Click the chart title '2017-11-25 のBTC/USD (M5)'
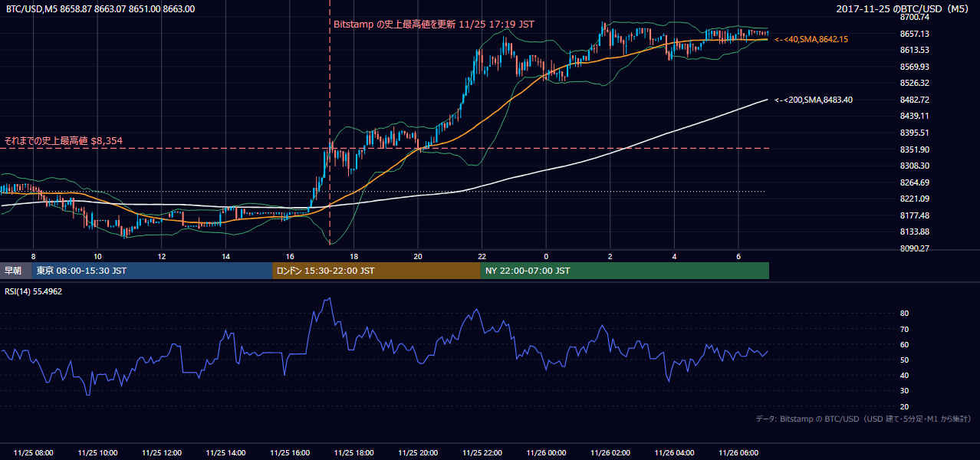Screen dimensions: 980x460 click(x=903, y=9)
